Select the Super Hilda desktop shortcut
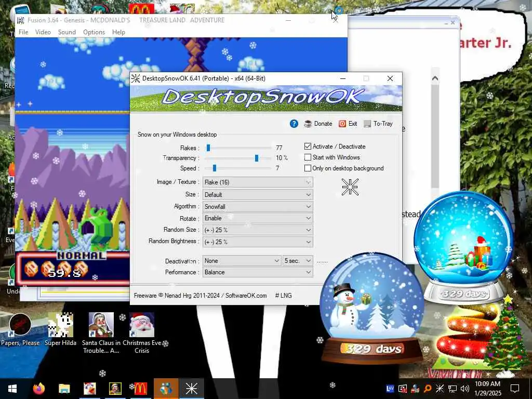This screenshot has height=399, width=532. click(x=60, y=330)
